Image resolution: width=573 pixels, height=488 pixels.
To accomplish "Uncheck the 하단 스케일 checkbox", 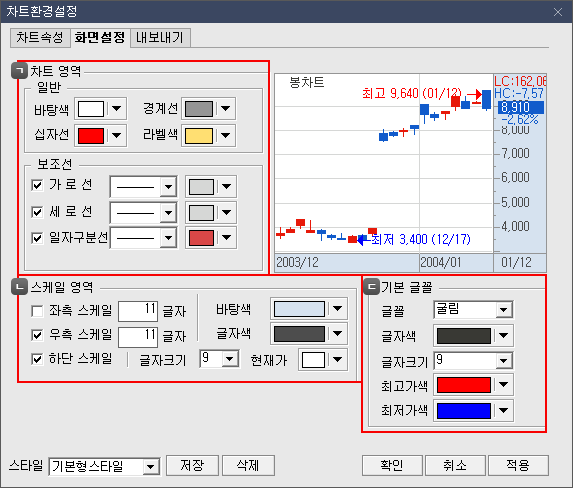I will click(37, 359).
